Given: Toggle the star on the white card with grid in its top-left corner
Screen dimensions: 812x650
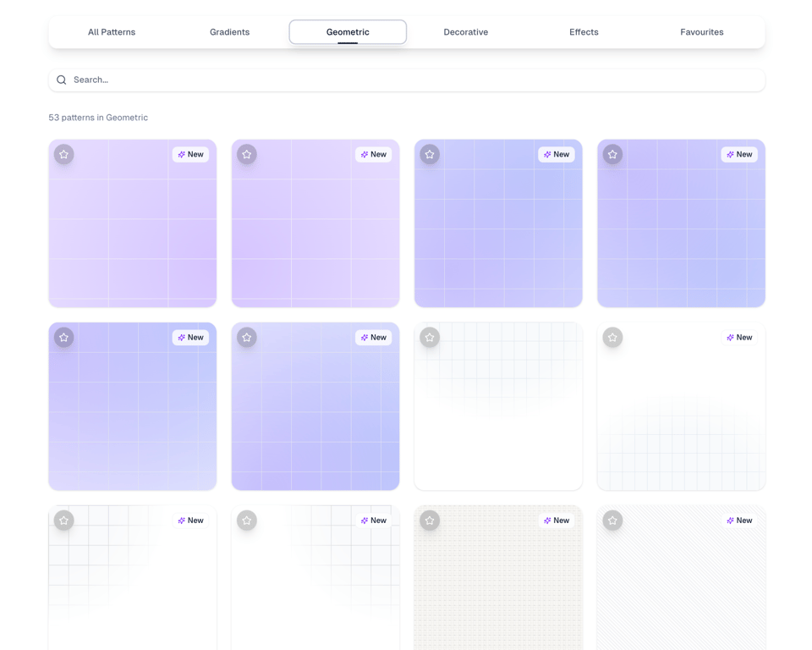Looking at the screenshot, I should [x=64, y=521].
